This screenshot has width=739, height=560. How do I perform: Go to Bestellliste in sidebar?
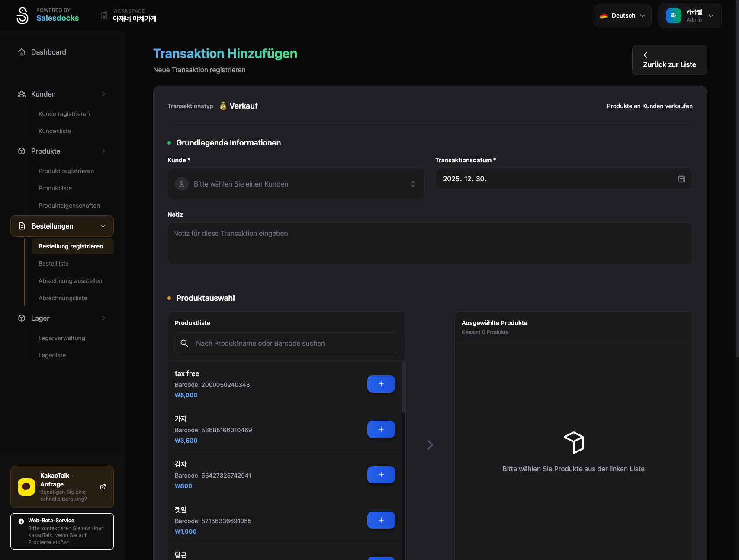54,264
